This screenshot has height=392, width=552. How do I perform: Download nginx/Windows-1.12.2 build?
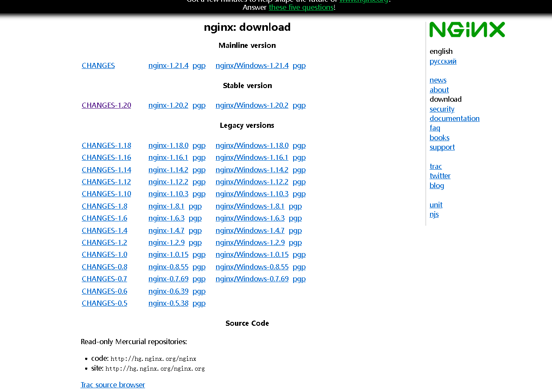coord(252,182)
